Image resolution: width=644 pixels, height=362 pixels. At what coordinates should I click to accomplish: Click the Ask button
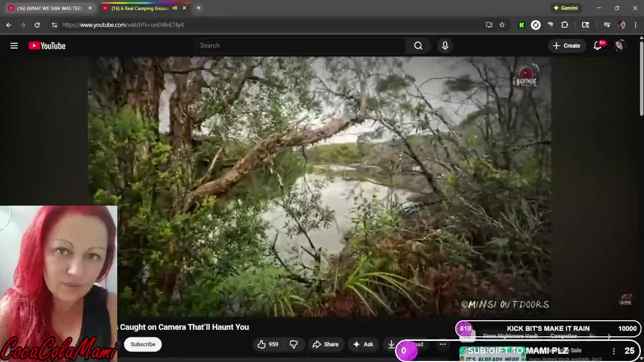click(x=363, y=344)
